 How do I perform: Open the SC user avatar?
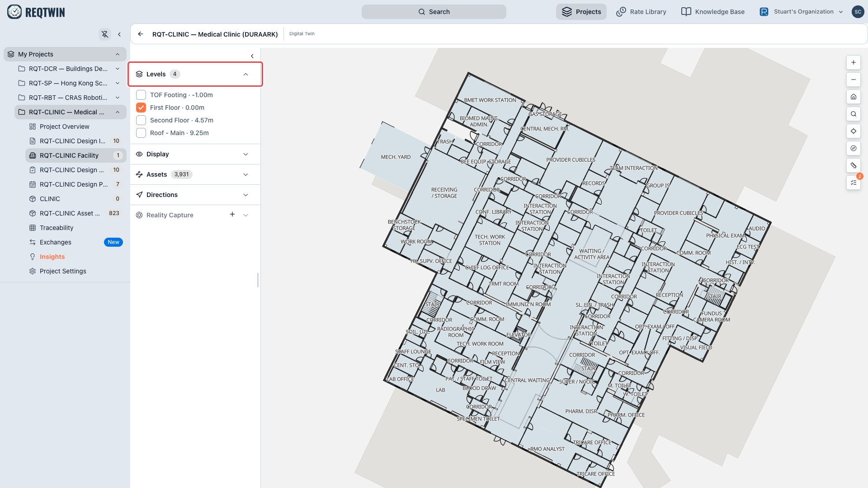858,12
